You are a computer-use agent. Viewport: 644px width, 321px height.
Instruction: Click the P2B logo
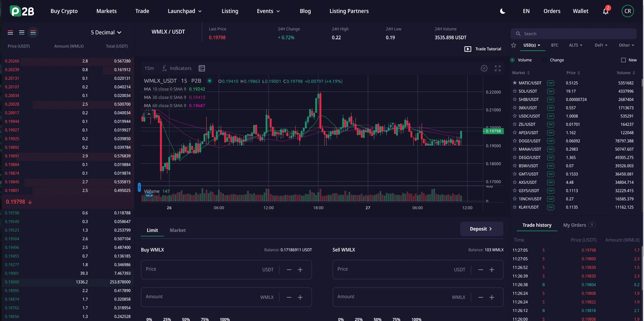[22, 11]
